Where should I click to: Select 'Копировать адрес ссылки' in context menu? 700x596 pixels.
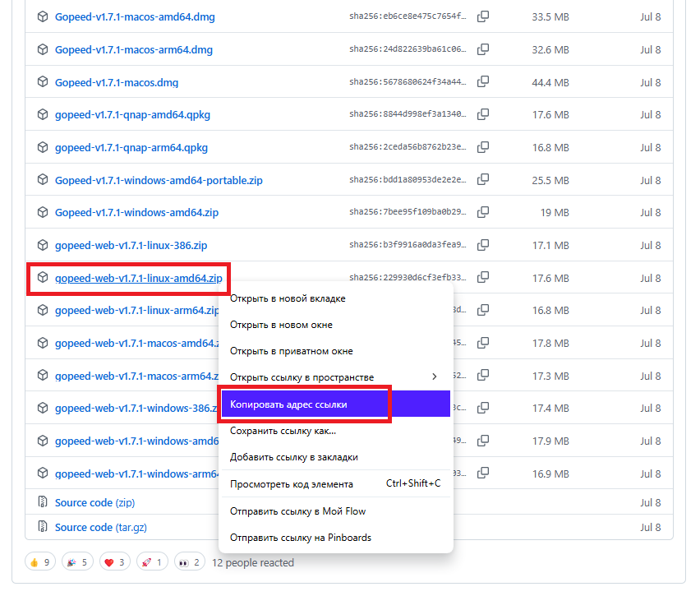pos(336,404)
